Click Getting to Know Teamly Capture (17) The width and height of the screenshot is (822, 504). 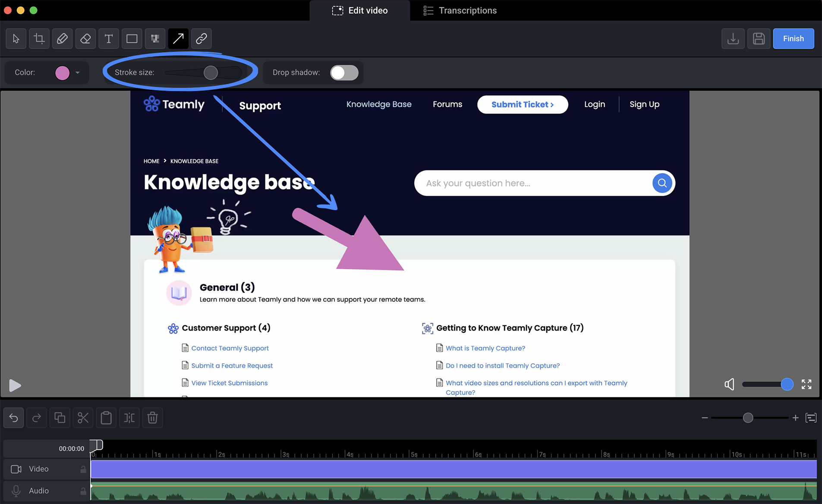pos(510,328)
